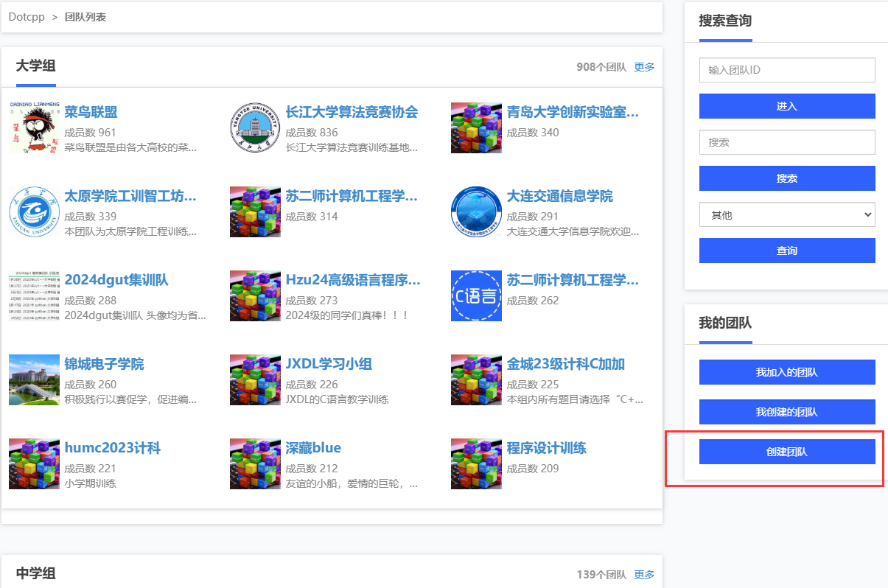Click the 创建团队 button

[787, 452]
